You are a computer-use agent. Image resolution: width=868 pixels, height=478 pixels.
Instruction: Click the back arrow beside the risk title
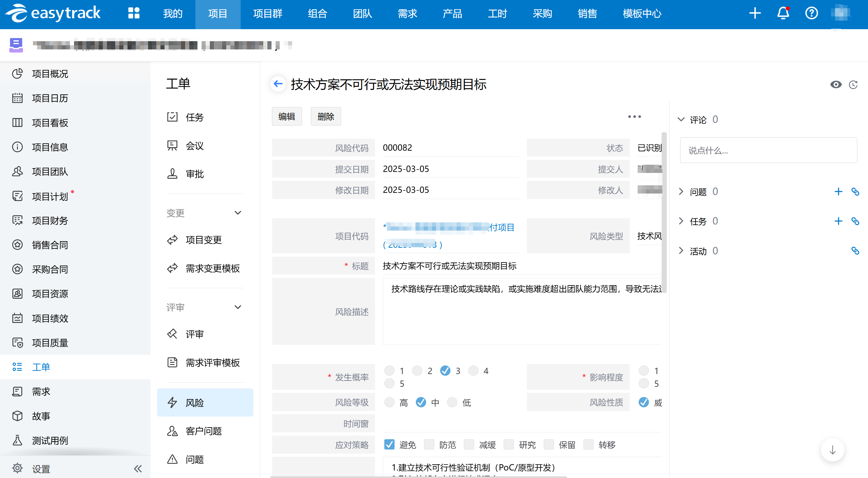pos(278,84)
